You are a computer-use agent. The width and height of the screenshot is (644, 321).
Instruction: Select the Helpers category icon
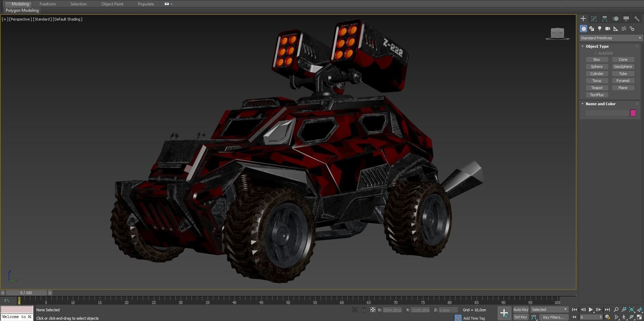[616, 29]
